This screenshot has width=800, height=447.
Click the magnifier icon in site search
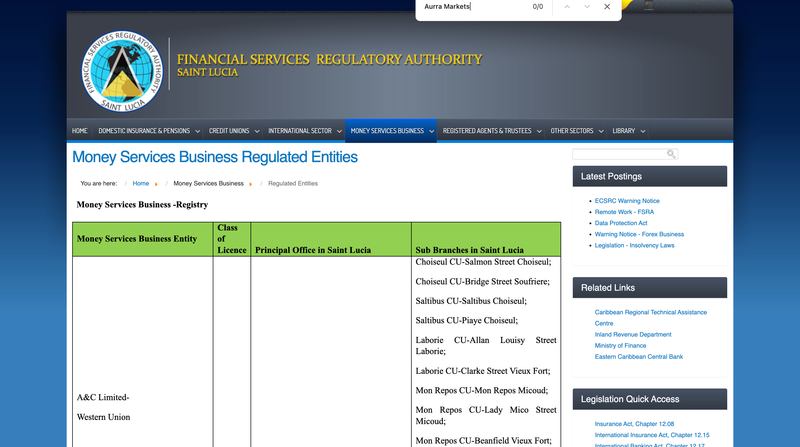click(671, 154)
